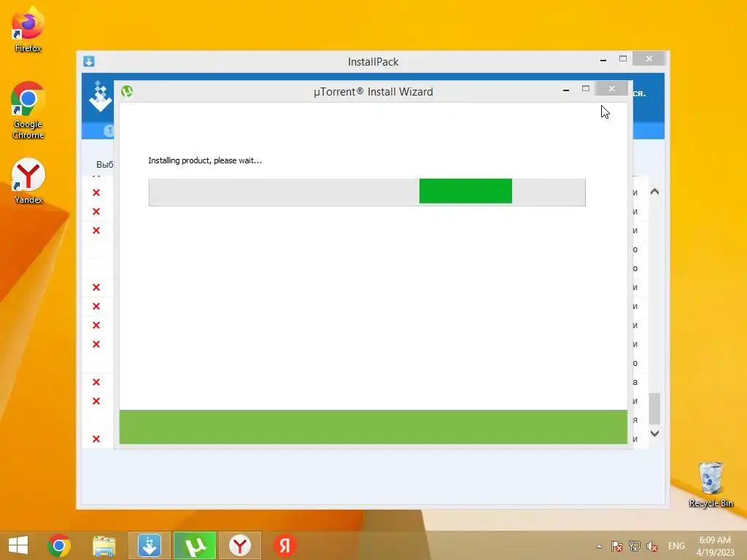
Task: Minimize the InstallPack window
Action: [603, 60]
